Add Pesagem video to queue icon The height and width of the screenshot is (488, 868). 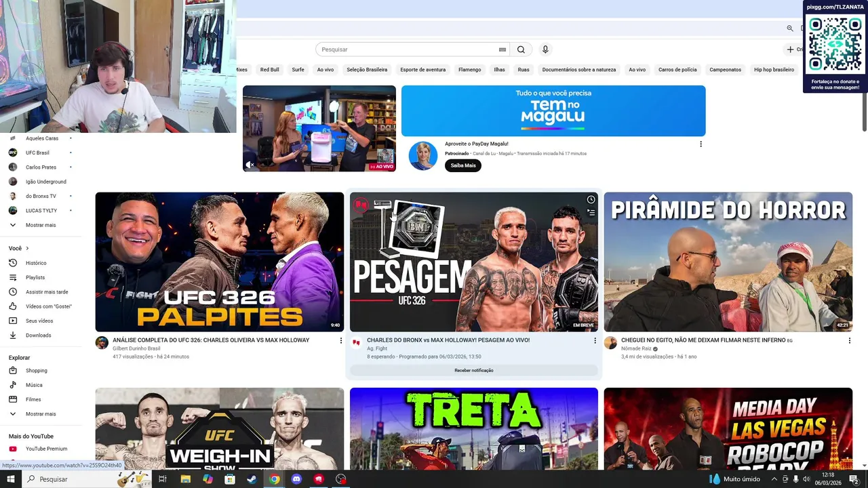[591, 213]
